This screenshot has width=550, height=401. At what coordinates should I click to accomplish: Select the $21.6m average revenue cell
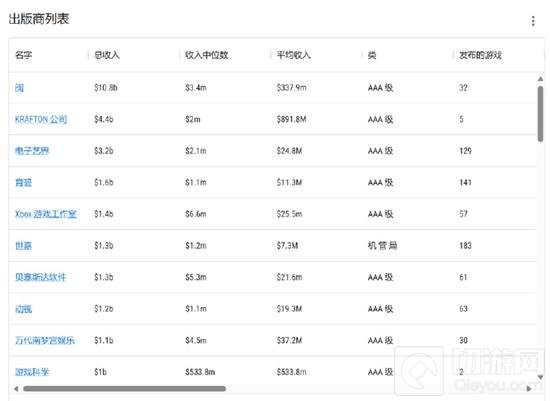[289, 277]
